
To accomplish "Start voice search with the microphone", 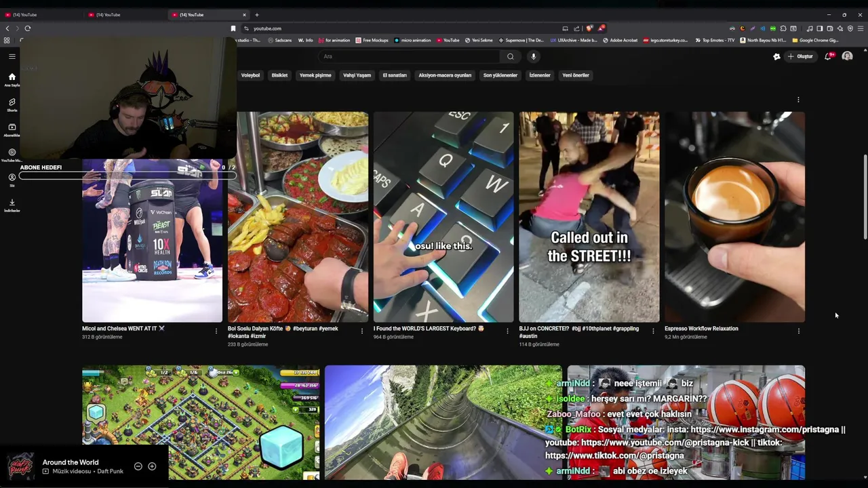I will point(534,56).
